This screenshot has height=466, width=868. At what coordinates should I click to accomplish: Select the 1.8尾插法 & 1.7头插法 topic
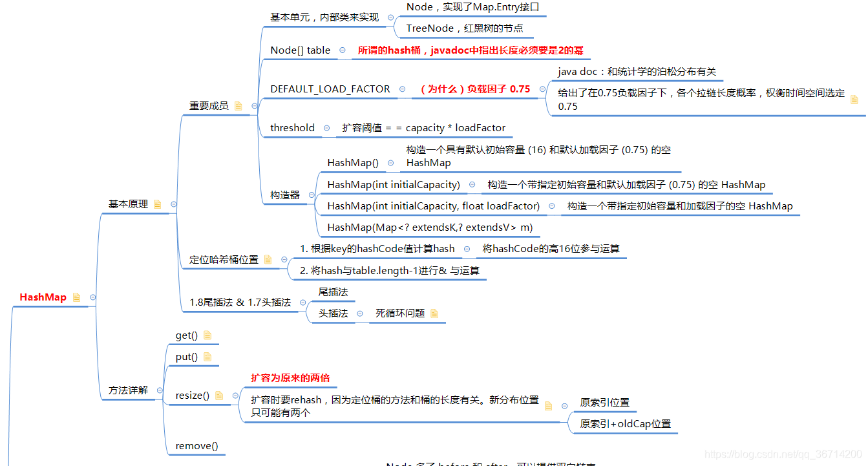click(x=240, y=302)
